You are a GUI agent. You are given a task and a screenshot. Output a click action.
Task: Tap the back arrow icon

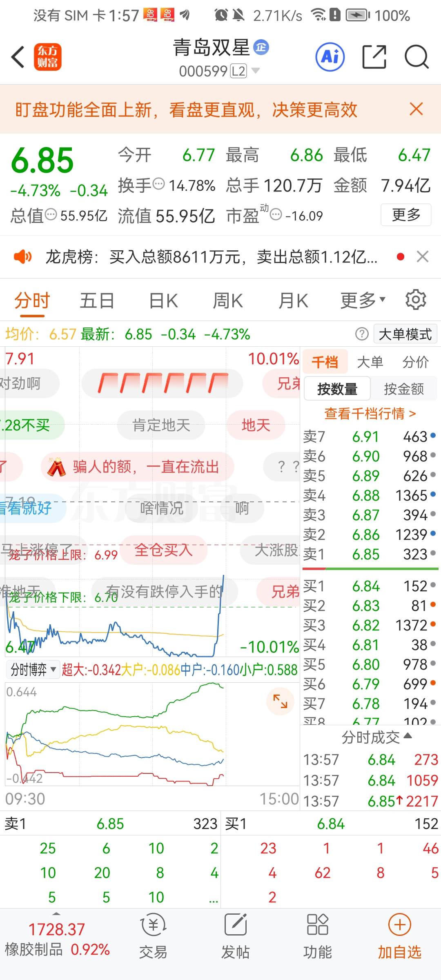18,57
